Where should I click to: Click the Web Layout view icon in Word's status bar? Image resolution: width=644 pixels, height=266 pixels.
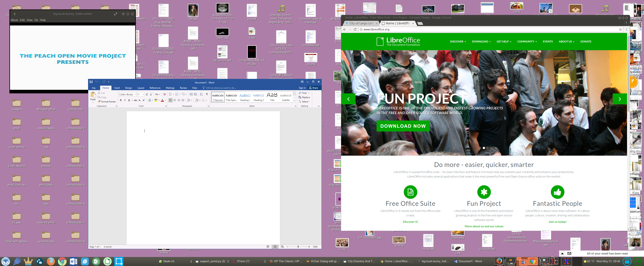pyautogui.click(x=282, y=247)
